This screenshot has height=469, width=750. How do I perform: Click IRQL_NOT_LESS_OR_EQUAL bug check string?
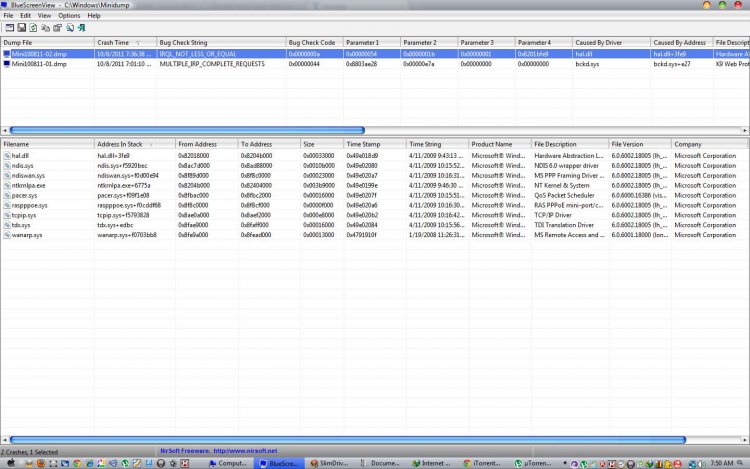point(198,54)
